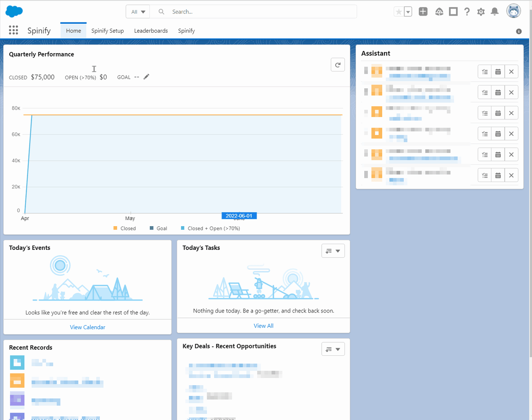Open the Key Deals filter dropdown
532x420 pixels.
pyautogui.click(x=333, y=349)
